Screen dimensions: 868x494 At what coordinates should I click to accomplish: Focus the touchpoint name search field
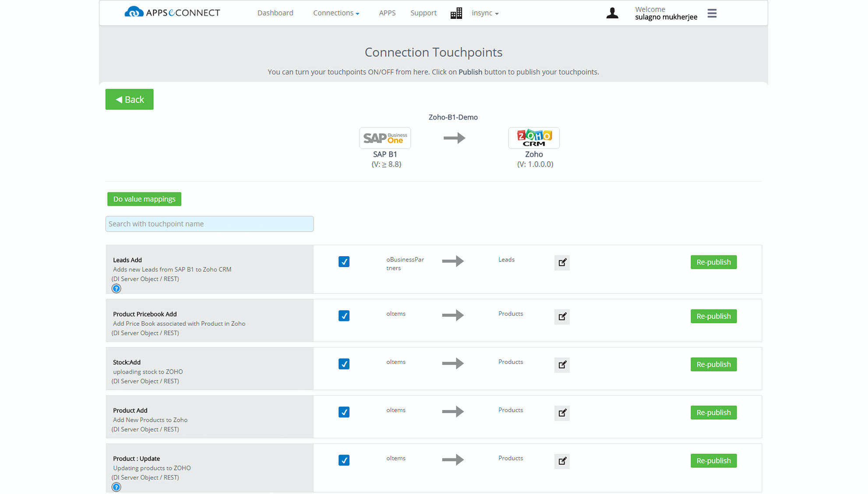209,224
